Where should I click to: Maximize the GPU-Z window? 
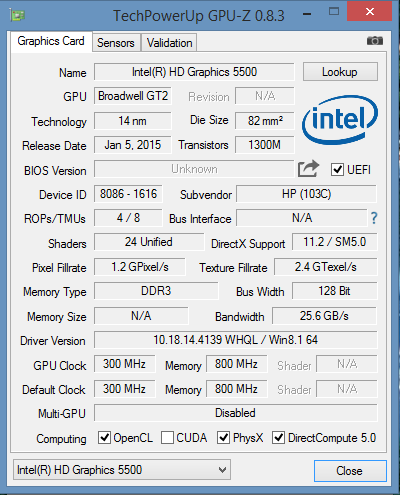(334, 12)
